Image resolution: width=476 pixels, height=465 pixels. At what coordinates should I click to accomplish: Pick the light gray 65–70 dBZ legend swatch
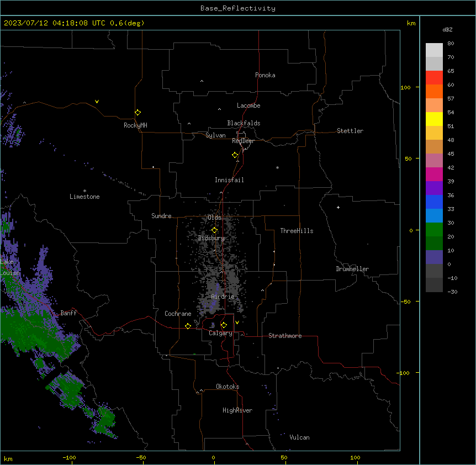[434, 64]
